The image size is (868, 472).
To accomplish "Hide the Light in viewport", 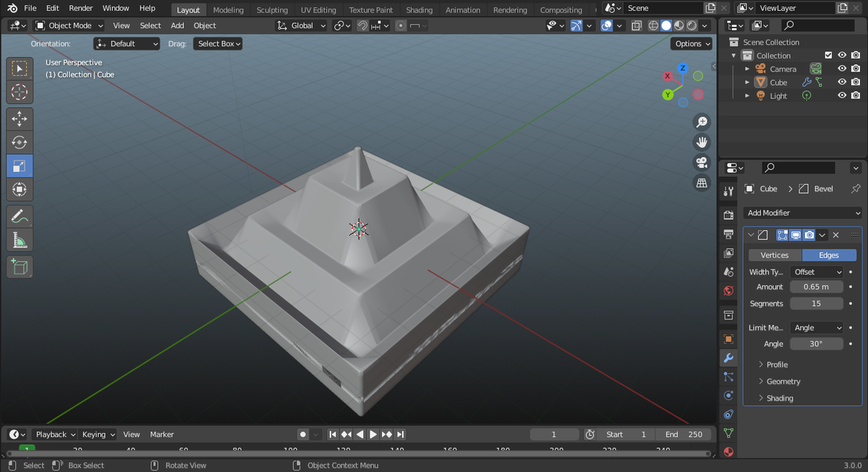I will click(x=842, y=95).
